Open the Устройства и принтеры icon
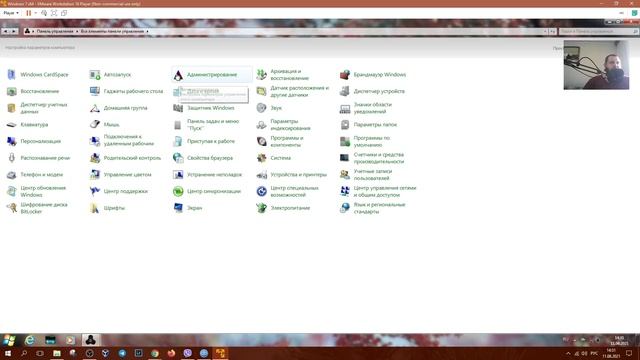Screen dimensions: 640x360 click(x=261, y=175)
